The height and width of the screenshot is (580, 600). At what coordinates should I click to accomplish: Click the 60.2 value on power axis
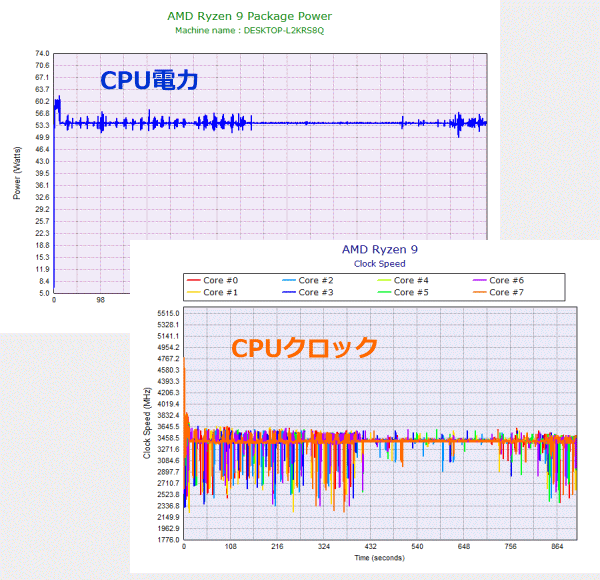click(42, 101)
